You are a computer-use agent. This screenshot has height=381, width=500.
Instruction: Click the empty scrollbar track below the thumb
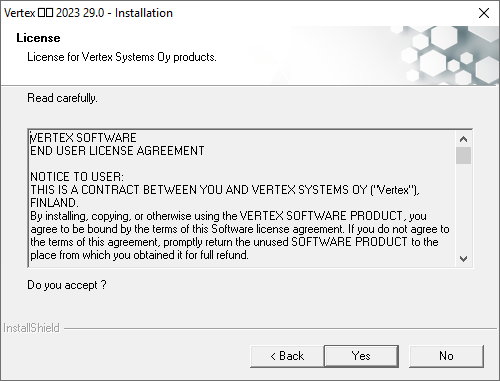pos(463,207)
